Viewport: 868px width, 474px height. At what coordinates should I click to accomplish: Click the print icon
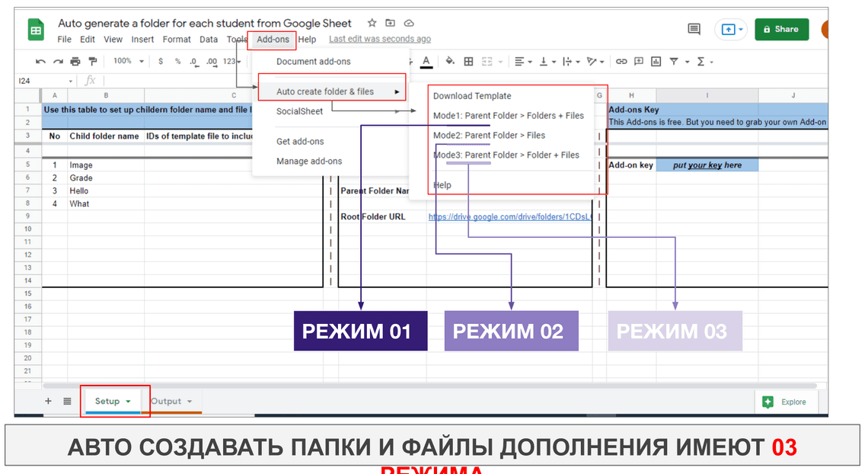click(75, 62)
